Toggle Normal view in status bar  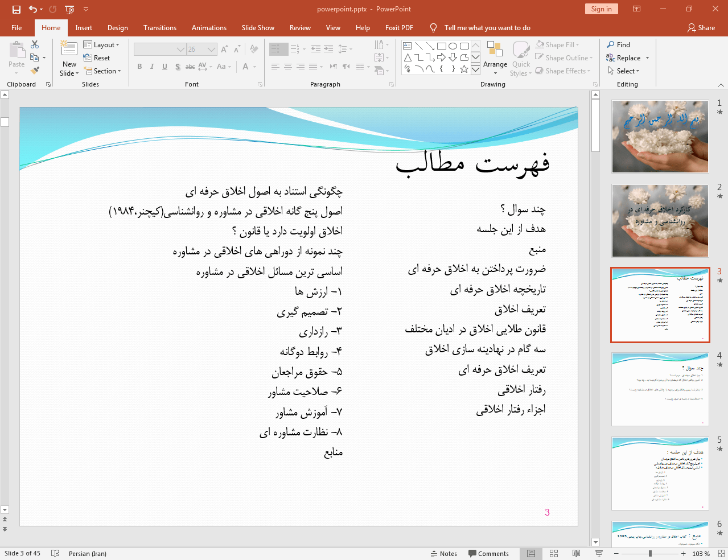tap(531, 553)
